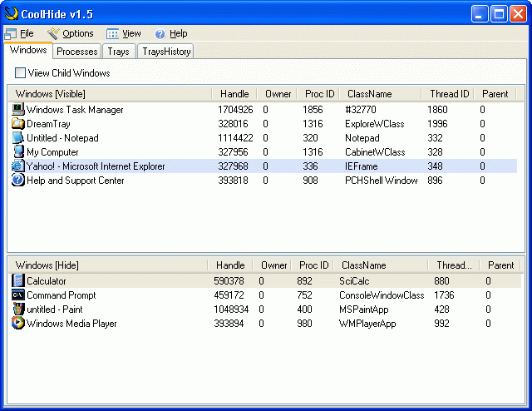Click handle value 1704926
Screen dimensions: 532x411
click(x=235, y=110)
